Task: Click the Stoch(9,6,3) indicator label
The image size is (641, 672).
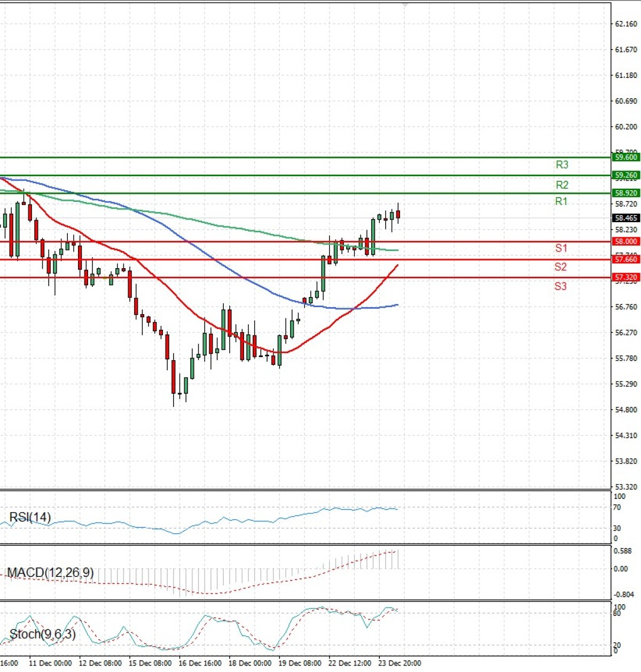Action: click(x=42, y=634)
